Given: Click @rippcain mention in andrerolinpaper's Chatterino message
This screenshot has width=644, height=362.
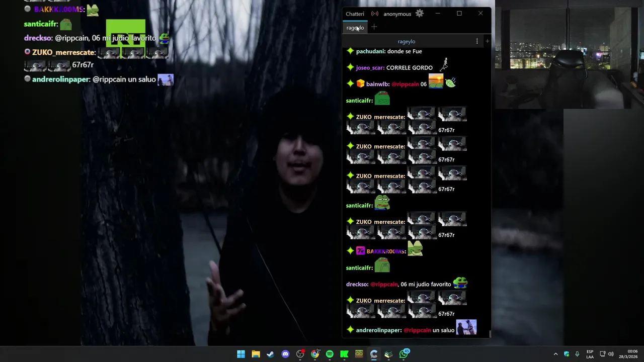Looking at the screenshot, I should point(417,330).
